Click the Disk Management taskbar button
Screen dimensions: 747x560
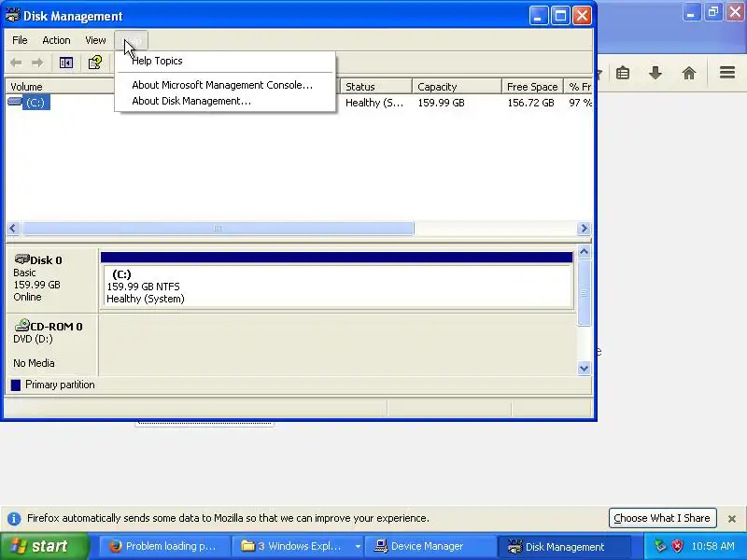coord(564,546)
